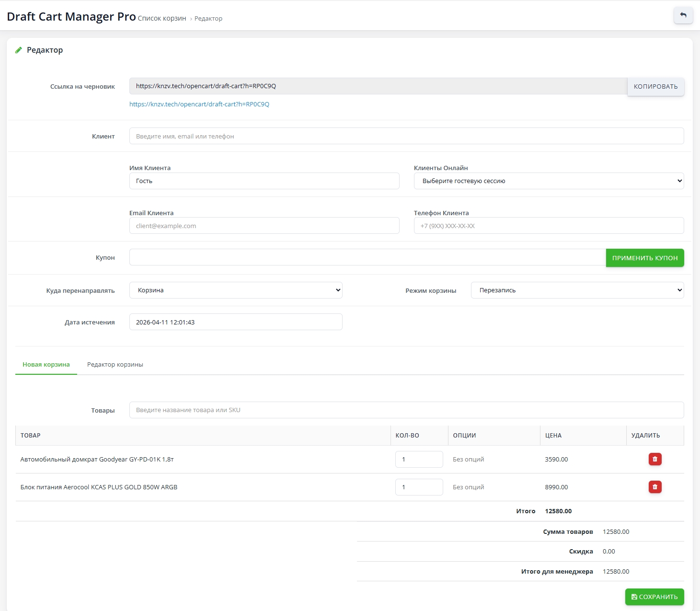Open the Режим корзины dropdown
The height and width of the screenshot is (611, 700).
[577, 290]
